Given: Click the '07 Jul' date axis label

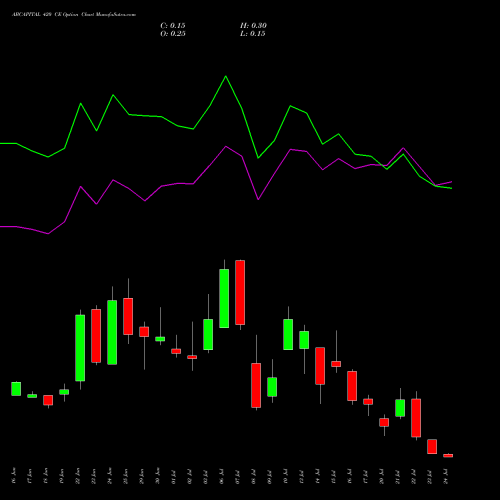Looking at the screenshot, I should (x=238, y=476).
